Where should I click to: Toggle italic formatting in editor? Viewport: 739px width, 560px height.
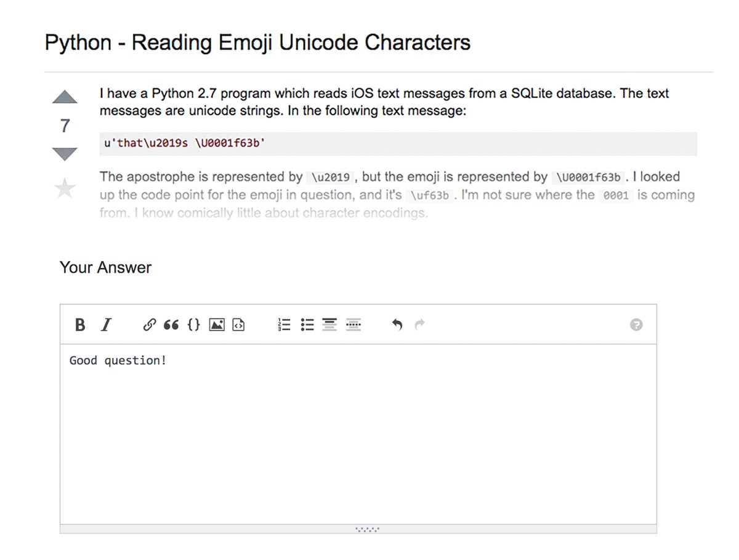[x=106, y=325]
